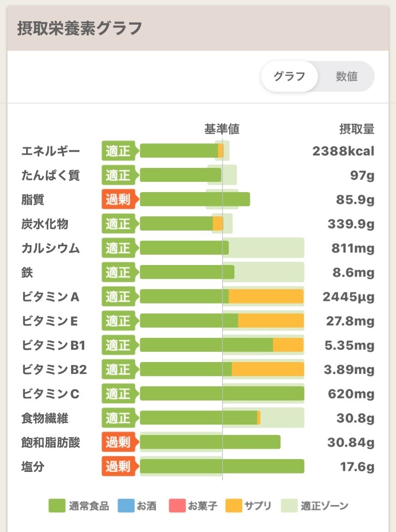
Task: Click the 2388kcal energy intake value
Action: (343, 151)
